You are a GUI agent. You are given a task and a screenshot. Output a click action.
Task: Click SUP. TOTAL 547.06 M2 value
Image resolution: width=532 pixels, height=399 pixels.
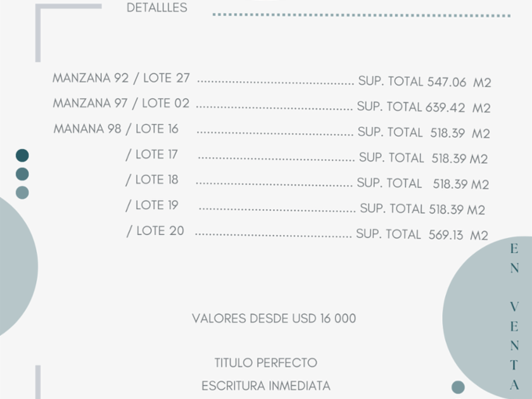tap(424, 82)
